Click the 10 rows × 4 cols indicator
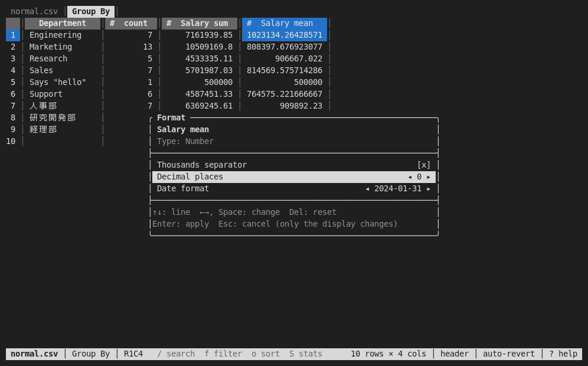This screenshot has width=588, height=366. pyautogui.click(x=388, y=354)
